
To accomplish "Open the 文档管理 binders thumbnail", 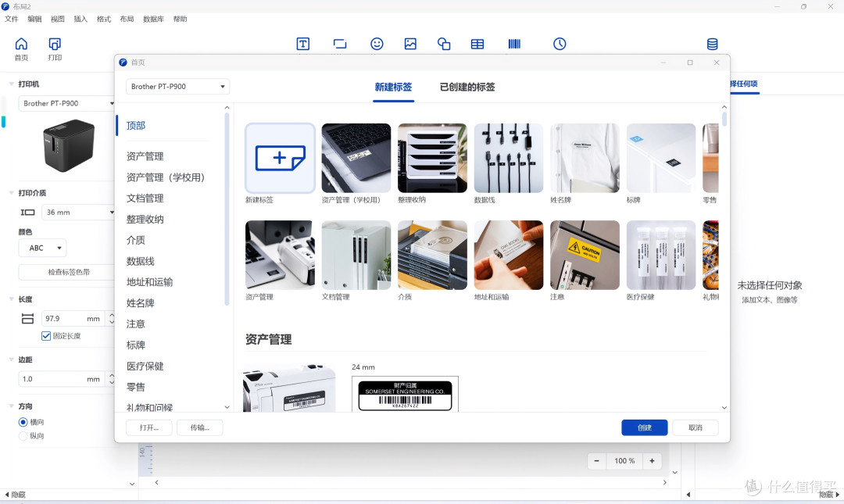I will pos(356,255).
